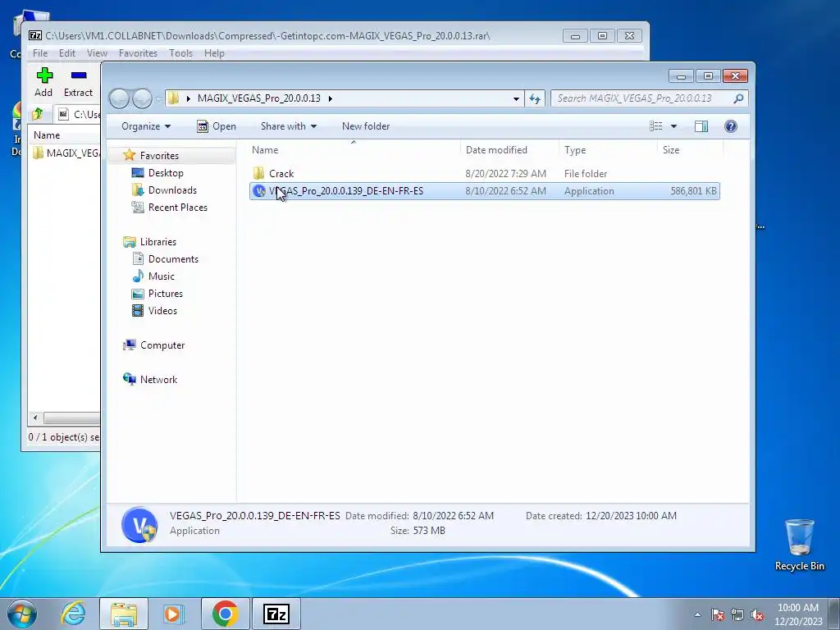Screen dimensions: 840x630
Task: Click Explorer Back navigation button
Action: [119, 98]
